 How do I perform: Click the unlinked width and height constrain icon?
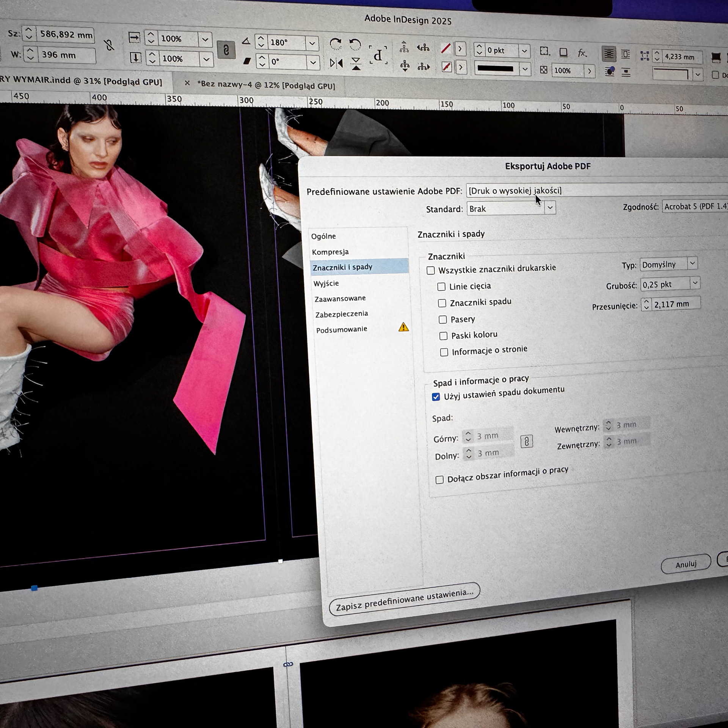[109, 45]
